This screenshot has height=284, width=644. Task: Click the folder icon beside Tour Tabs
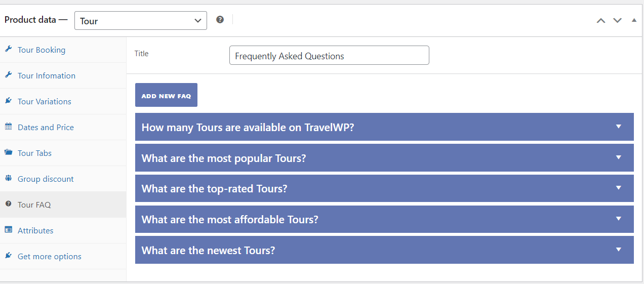point(8,152)
